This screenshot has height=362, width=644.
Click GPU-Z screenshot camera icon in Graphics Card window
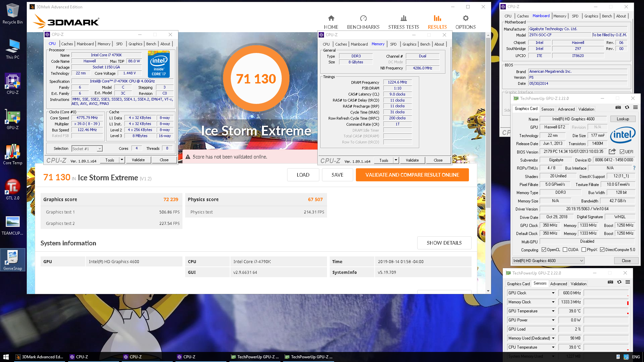pos(618,107)
